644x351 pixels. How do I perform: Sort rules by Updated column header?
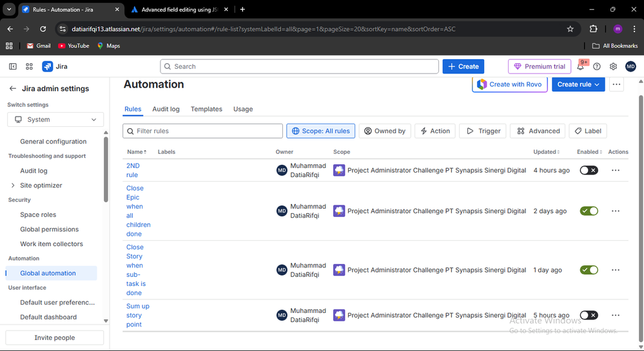click(x=546, y=152)
